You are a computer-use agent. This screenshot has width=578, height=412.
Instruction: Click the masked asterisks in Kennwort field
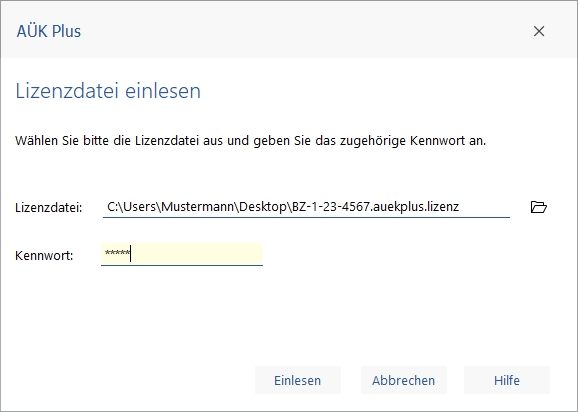(x=117, y=254)
